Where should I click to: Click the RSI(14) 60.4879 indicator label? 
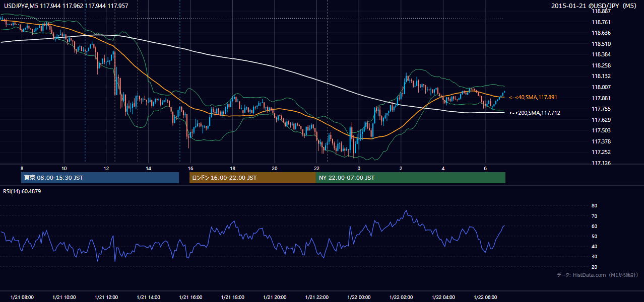pyautogui.click(x=21, y=191)
